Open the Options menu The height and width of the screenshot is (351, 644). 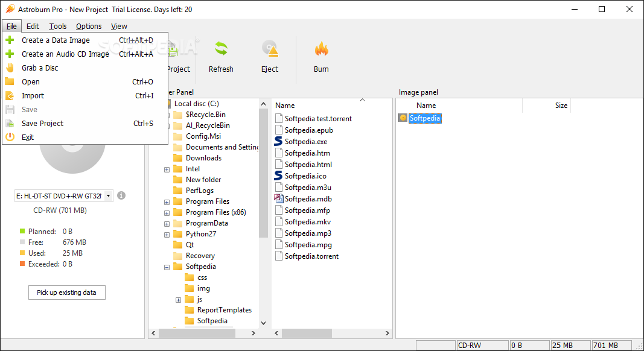(89, 27)
